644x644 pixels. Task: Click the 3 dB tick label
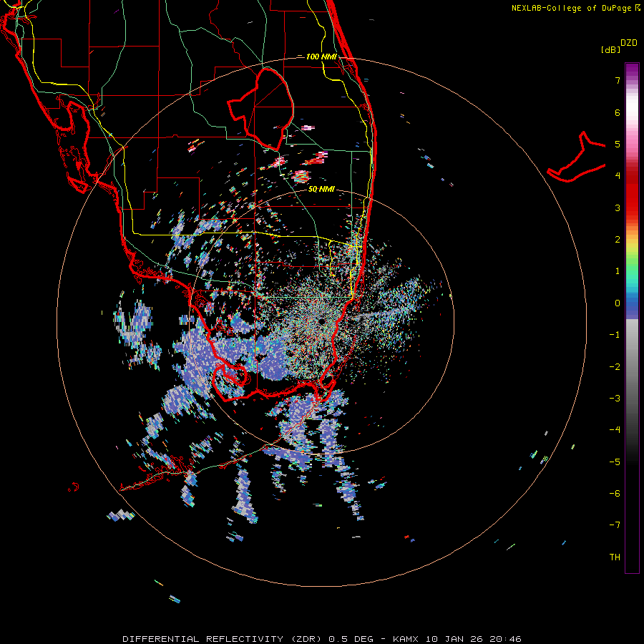tap(618, 208)
